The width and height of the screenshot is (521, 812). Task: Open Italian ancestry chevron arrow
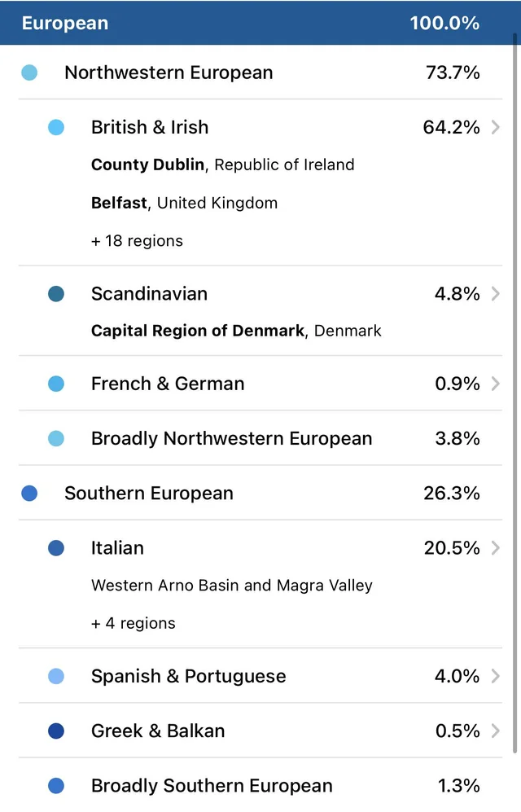click(496, 547)
